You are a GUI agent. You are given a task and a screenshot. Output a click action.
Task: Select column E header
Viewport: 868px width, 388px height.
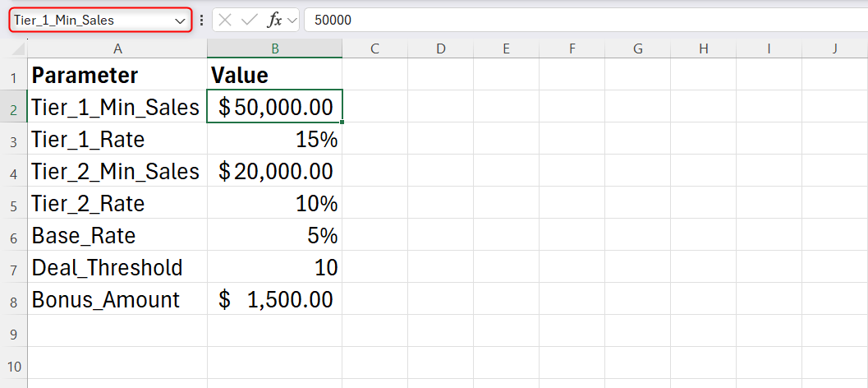click(x=506, y=48)
